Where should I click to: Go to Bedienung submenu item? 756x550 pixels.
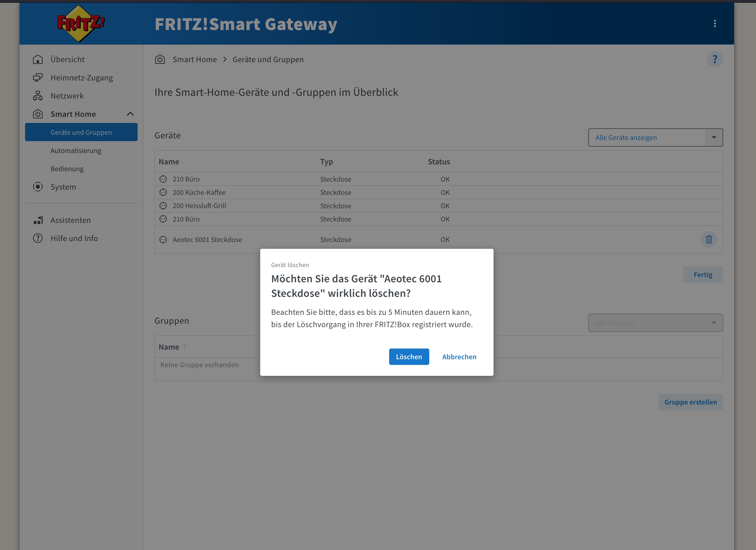tap(67, 169)
